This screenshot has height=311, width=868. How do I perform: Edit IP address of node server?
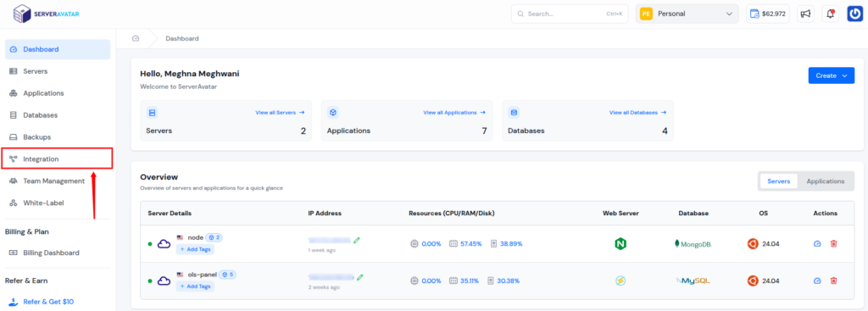pyautogui.click(x=357, y=240)
